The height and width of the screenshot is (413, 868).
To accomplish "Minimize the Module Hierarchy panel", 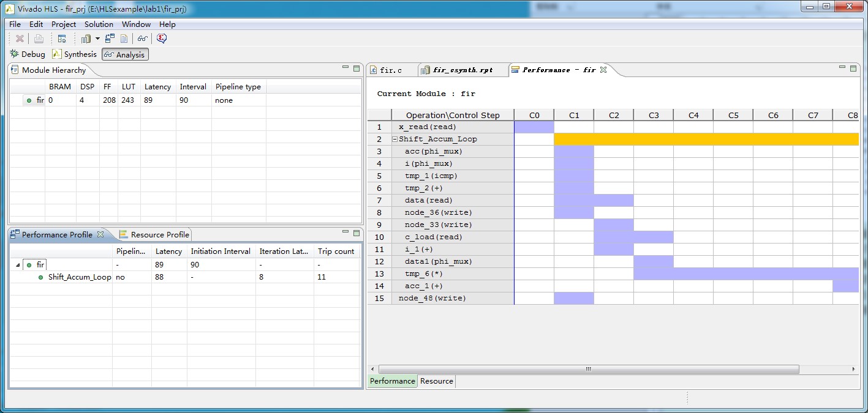I will pyautogui.click(x=345, y=68).
